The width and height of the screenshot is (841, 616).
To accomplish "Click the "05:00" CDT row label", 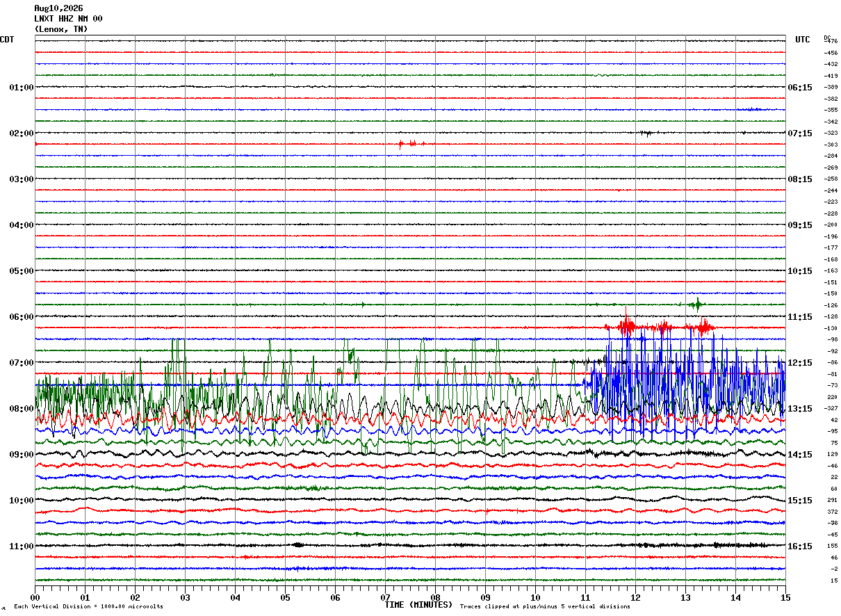I will coord(22,271).
